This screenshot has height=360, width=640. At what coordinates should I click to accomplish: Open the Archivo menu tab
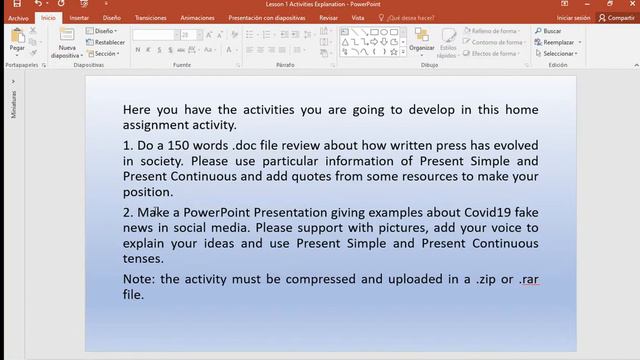18,18
